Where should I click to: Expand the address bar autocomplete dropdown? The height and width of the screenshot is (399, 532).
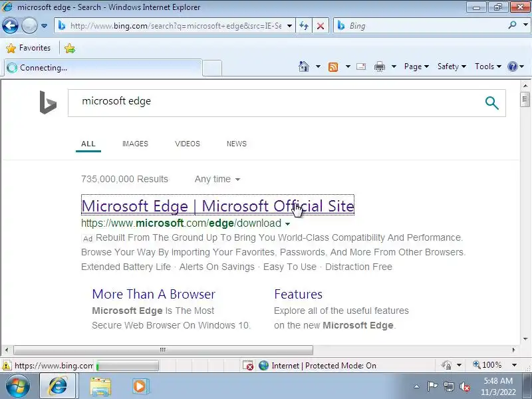point(289,26)
